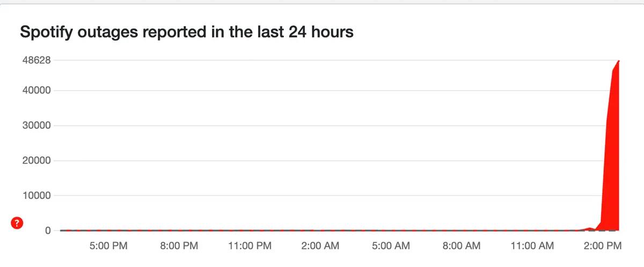The image size is (644, 267).
Task: Click the 0 y-axis label
Action: coord(48,231)
